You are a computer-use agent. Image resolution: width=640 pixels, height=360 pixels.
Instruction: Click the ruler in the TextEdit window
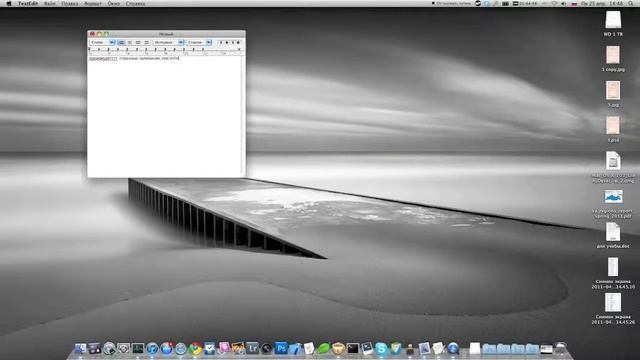coord(166,51)
